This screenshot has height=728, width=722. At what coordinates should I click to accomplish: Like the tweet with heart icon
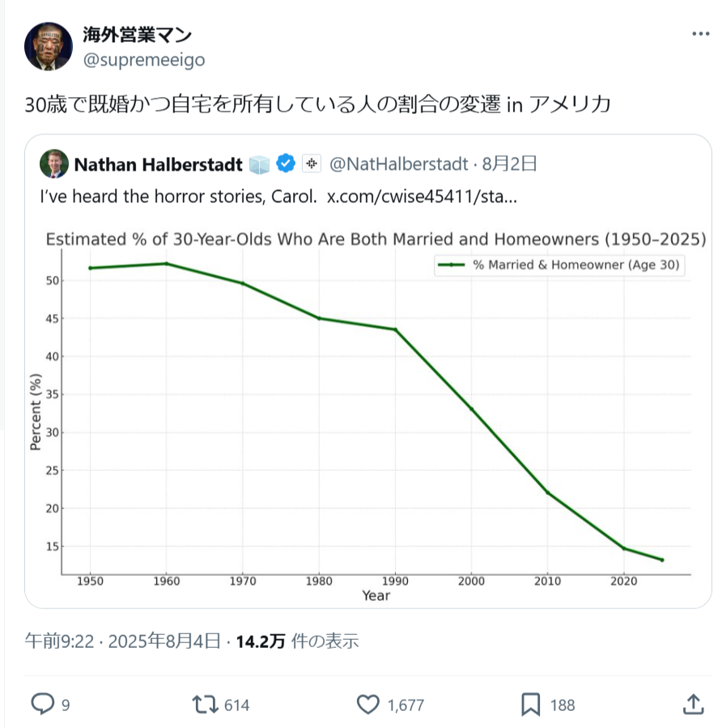(368, 705)
